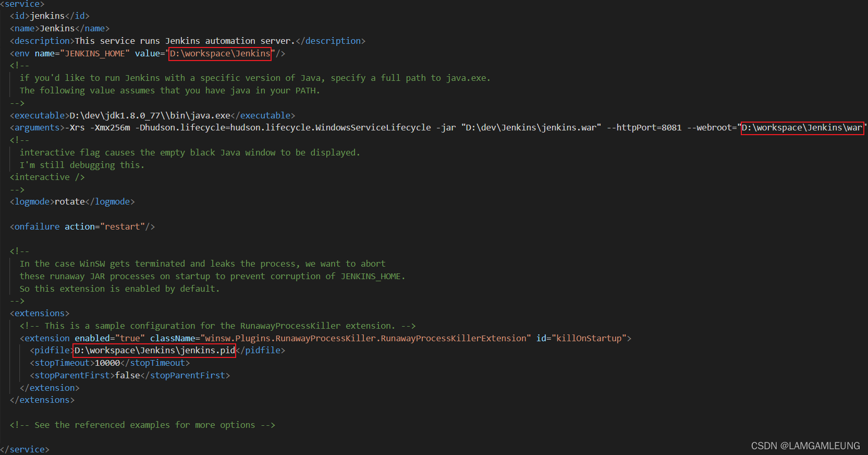
Task: Click the closing extension tag
Action: pyautogui.click(x=50, y=388)
